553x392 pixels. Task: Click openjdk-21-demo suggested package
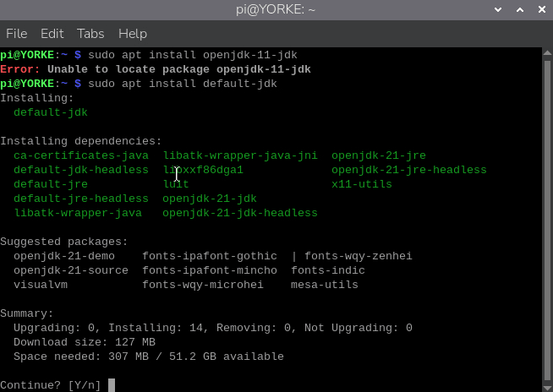(64, 256)
